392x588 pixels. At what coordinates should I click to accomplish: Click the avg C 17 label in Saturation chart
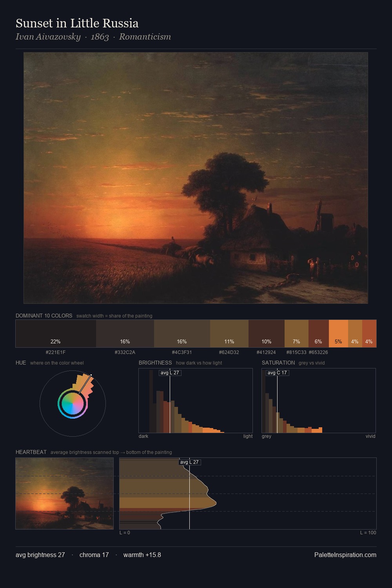pyautogui.click(x=277, y=373)
